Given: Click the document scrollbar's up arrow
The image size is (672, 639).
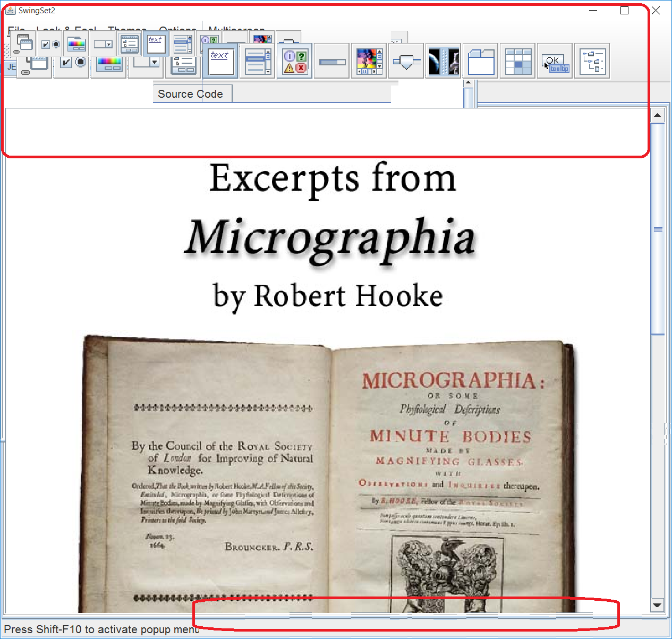Looking at the screenshot, I should point(657,115).
